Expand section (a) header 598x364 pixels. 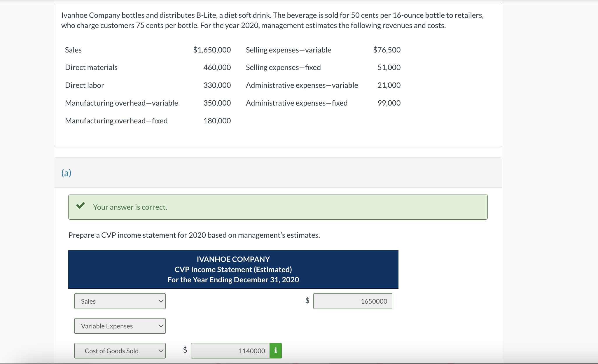tap(67, 173)
